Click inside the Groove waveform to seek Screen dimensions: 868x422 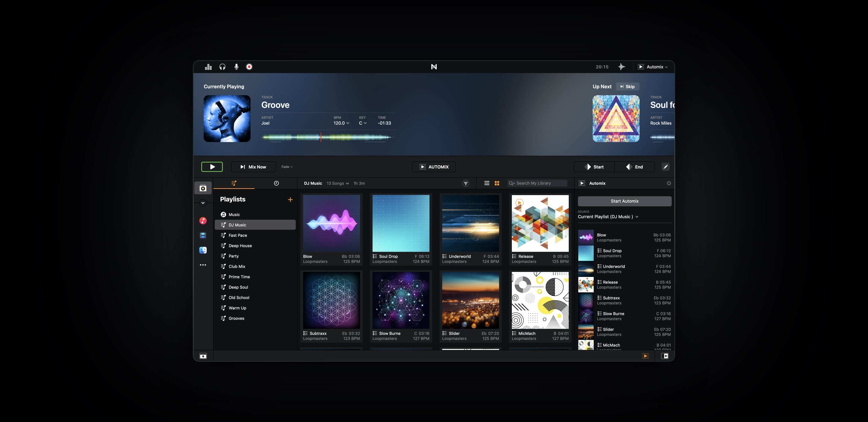pos(327,137)
